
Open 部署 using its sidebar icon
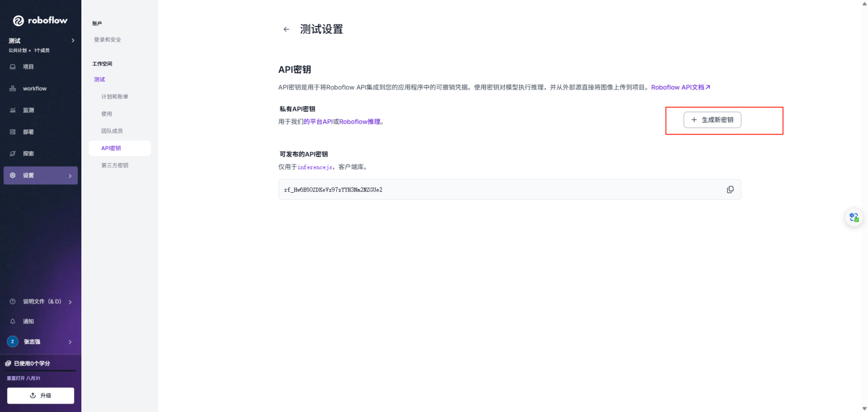point(12,132)
